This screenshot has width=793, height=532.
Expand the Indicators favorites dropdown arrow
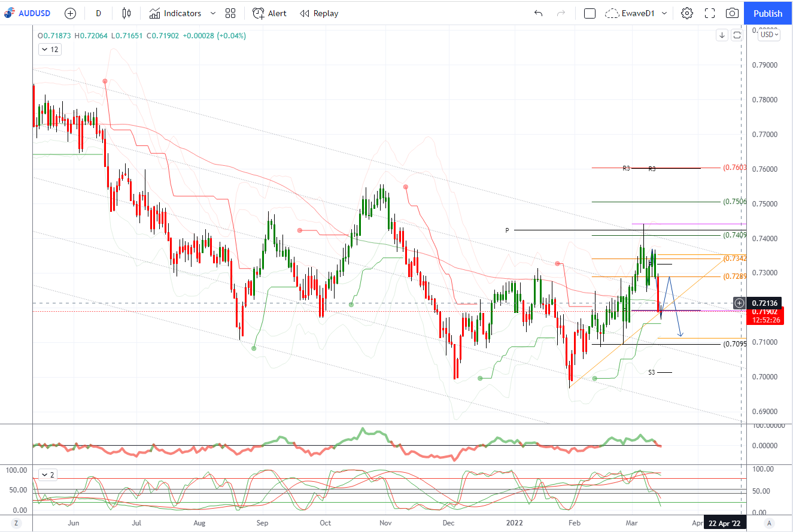[214, 13]
